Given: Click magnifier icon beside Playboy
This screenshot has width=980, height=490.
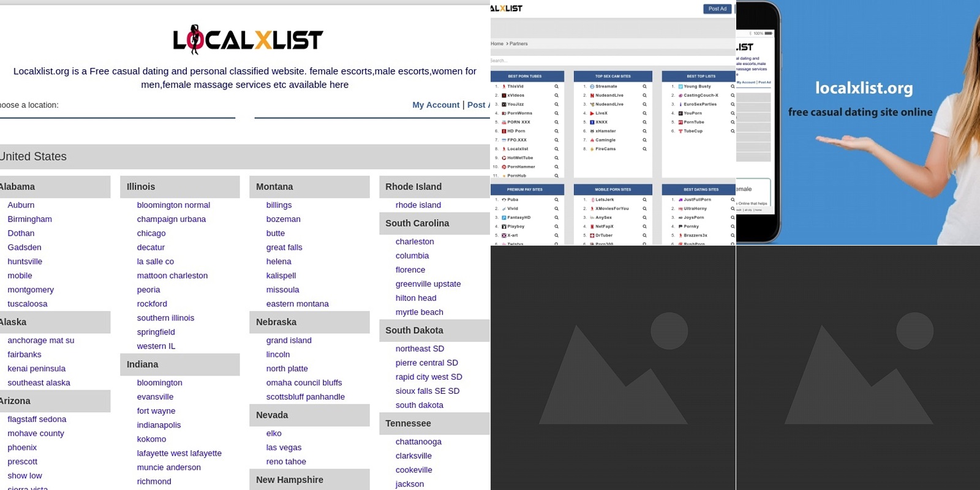Looking at the screenshot, I should 556,227.
